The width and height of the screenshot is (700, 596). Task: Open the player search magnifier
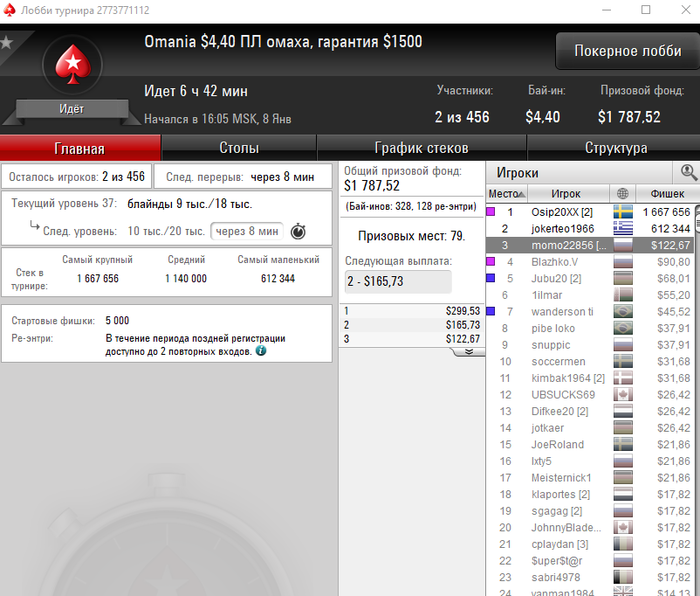click(x=688, y=172)
